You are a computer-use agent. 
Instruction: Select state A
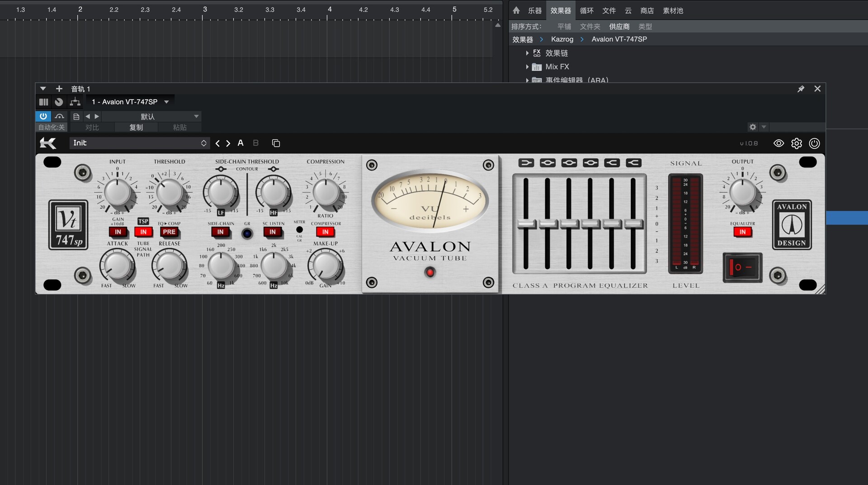(241, 143)
